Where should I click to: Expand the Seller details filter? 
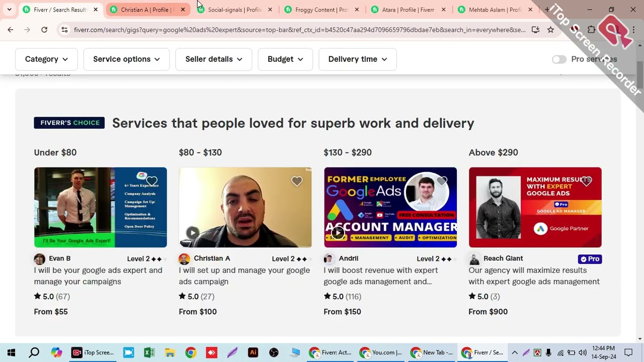click(x=213, y=59)
